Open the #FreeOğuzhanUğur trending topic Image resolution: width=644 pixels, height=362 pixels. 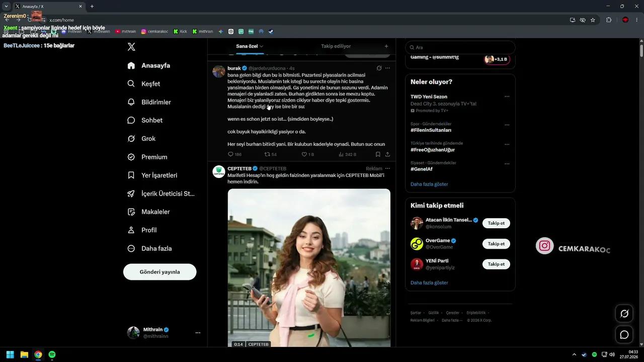tap(433, 150)
